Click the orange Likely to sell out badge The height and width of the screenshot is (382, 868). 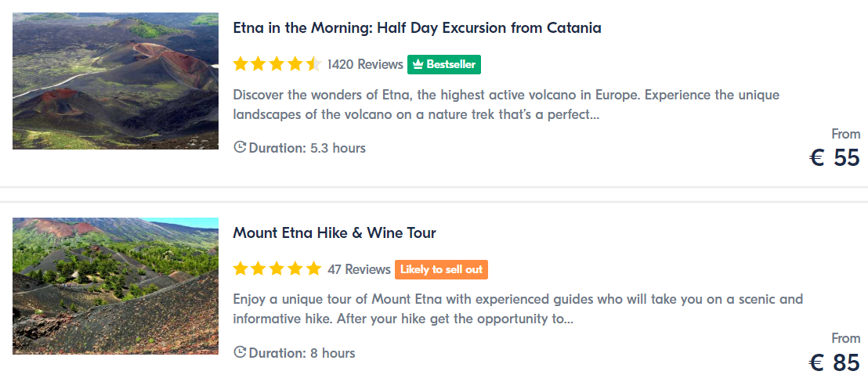click(x=441, y=270)
